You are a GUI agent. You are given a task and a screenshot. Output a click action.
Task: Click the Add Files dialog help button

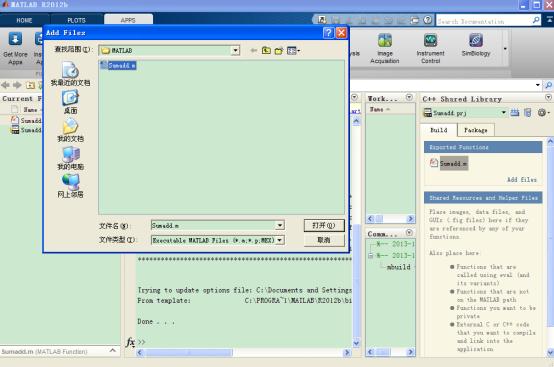click(x=328, y=33)
